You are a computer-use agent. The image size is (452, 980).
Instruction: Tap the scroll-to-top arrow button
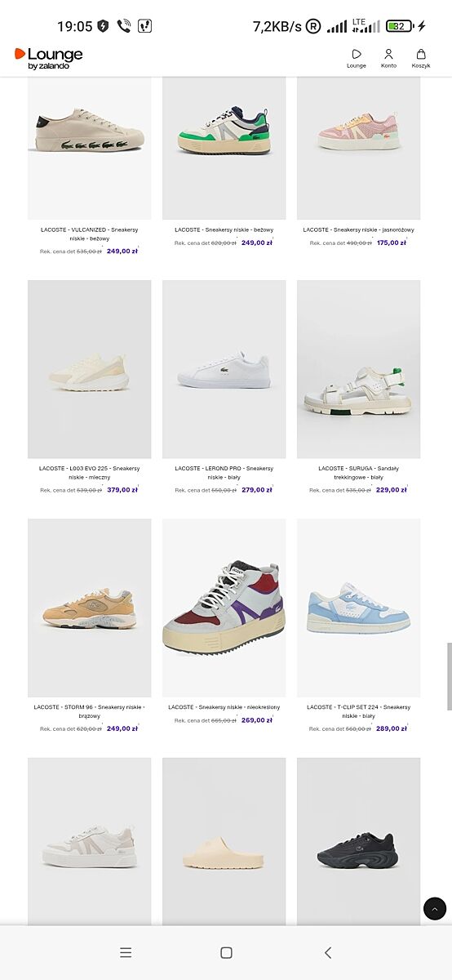coord(435,908)
